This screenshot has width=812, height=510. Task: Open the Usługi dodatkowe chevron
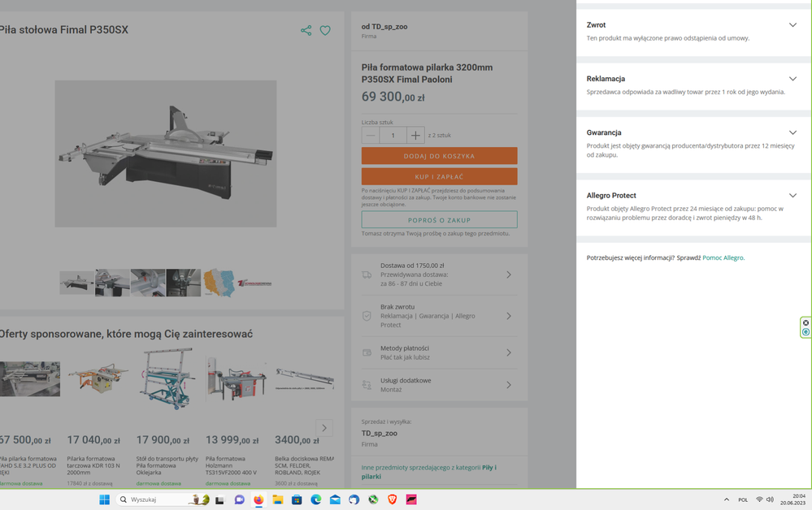509,385
